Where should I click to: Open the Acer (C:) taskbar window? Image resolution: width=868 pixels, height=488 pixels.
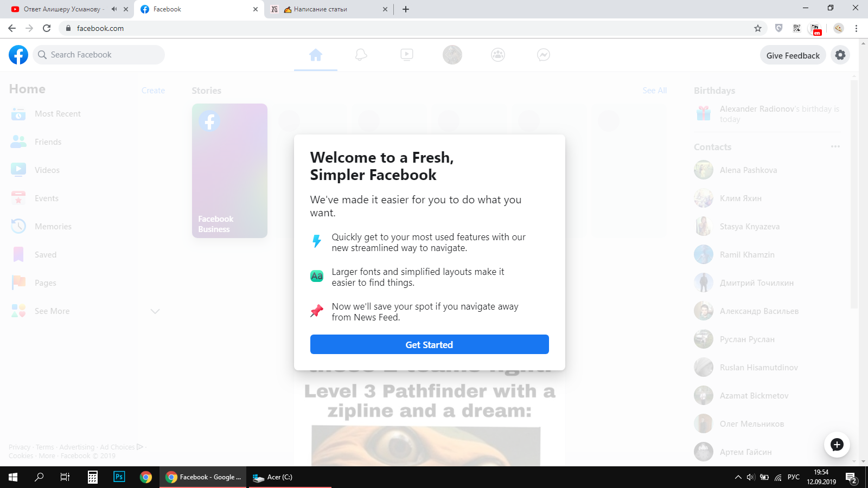pos(289,477)
